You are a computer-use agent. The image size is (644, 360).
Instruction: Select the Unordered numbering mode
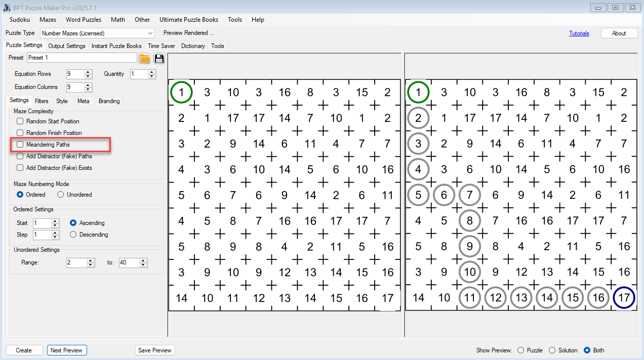pyautogui.click(x=61, y=195)
